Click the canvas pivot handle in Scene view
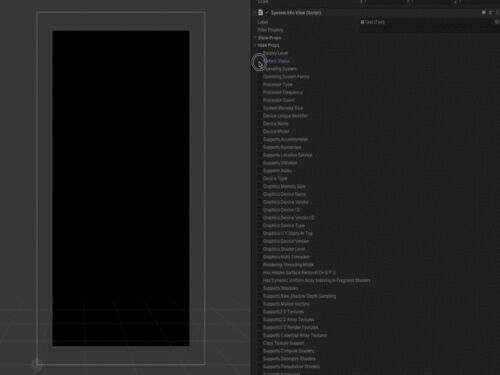Screen dimensions: 500x375 pyautogui.click(x=37, y=364)
